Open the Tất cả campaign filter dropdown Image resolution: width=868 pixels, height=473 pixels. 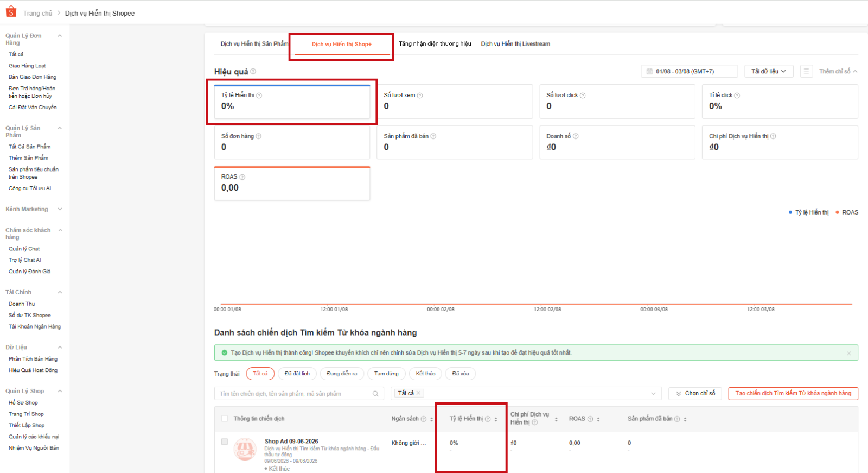pos(526,394)
